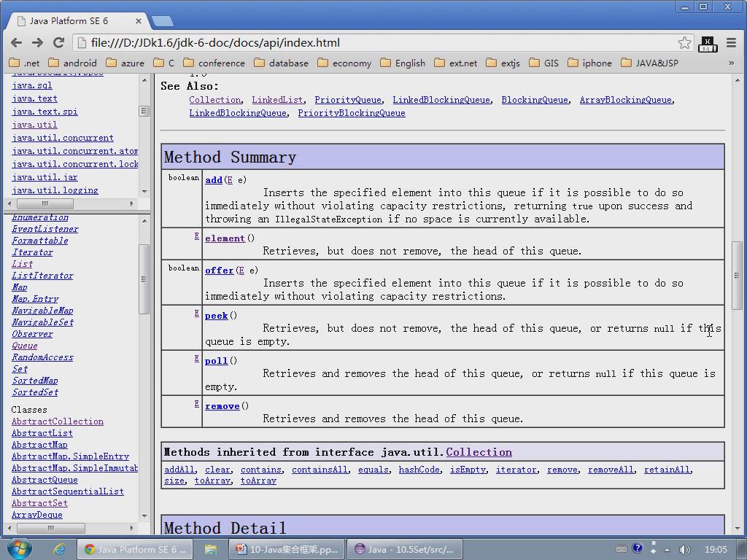747x560 pixels.
Task: Open the Collection interface heading link
Action: (x=479, y=452)
